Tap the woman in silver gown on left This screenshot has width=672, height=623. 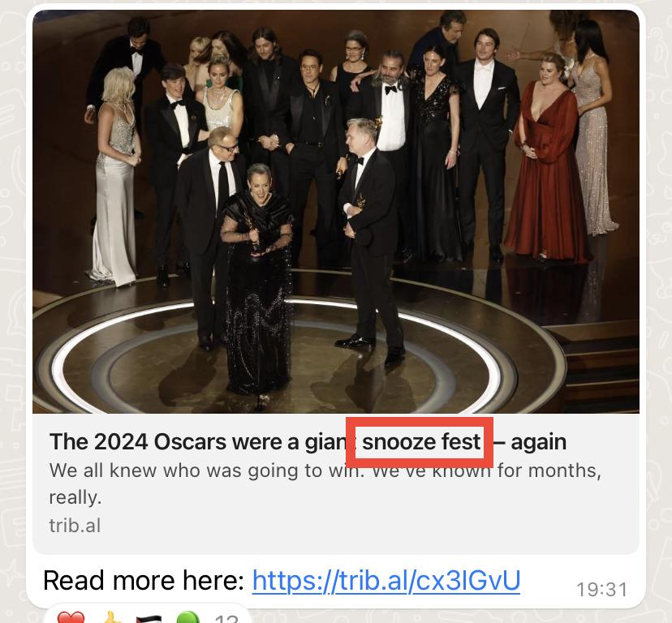pyautogui.click(x=115, y=176)
